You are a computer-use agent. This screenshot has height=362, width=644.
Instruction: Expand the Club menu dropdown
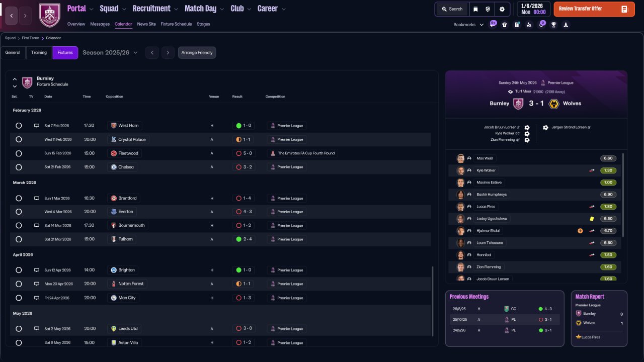point(249,9)
